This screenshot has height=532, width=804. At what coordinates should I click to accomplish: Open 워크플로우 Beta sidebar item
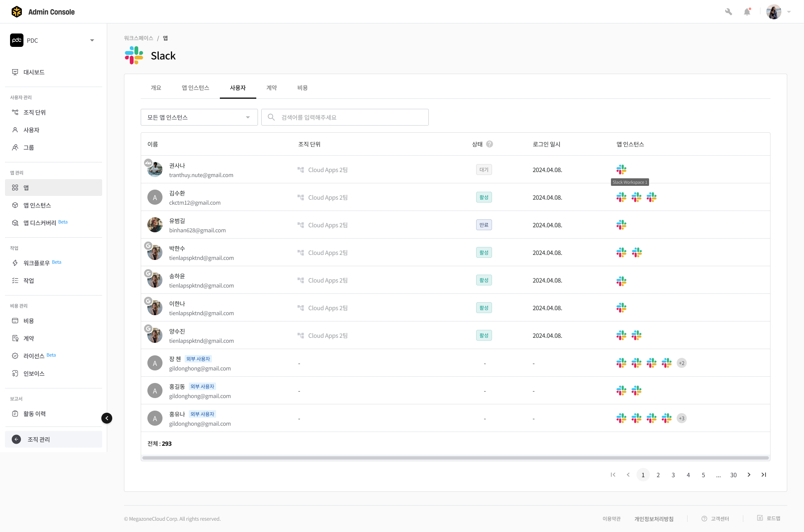(x=54, y=263)
